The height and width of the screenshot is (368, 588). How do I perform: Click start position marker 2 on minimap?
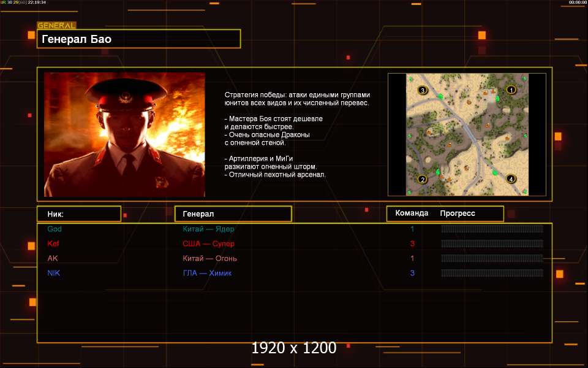[x=423, y=179]
